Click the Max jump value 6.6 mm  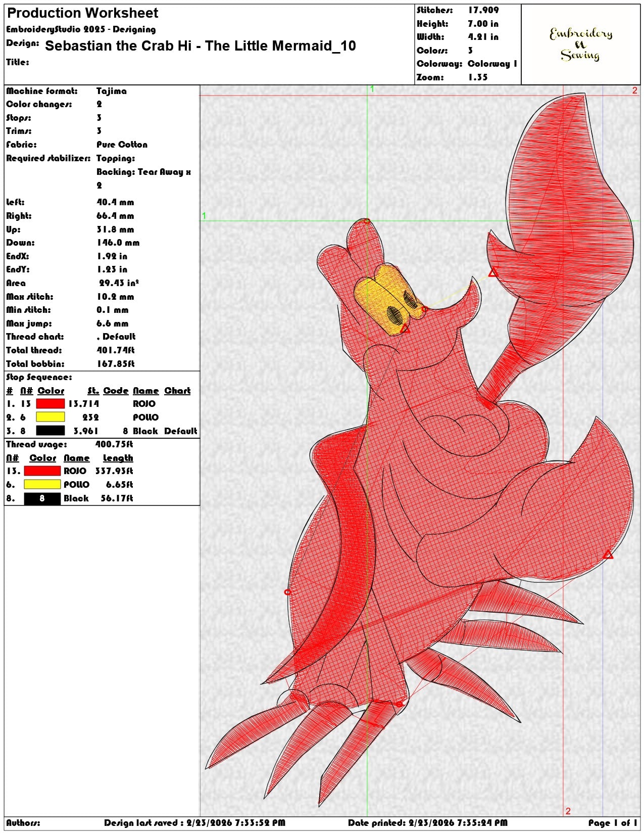(x=113, y=323)
